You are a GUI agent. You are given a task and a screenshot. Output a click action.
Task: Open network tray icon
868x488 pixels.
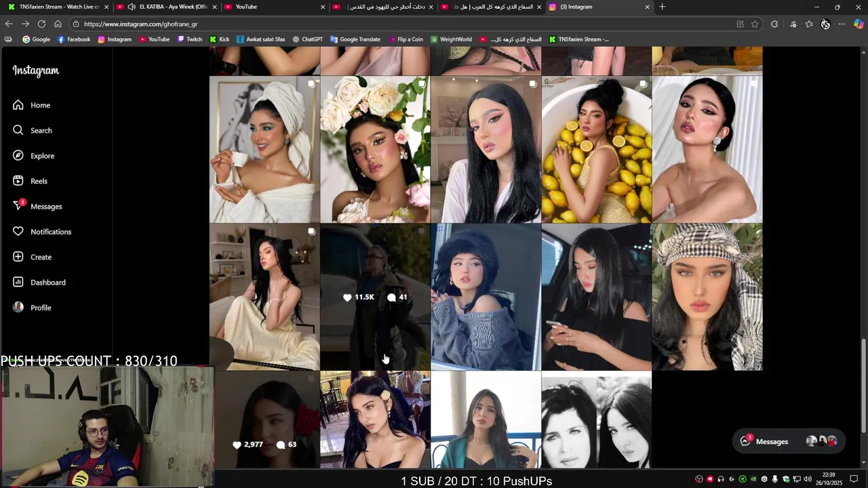797,479
